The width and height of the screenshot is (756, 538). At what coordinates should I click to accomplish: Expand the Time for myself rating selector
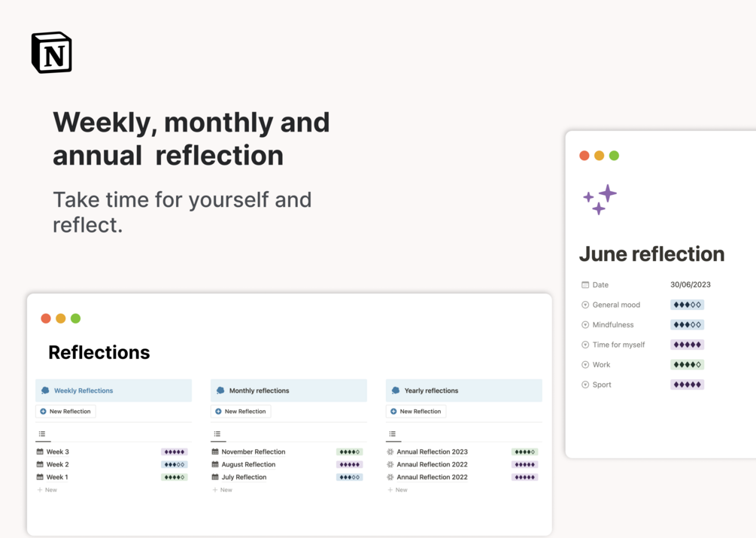tap(687, 345)
